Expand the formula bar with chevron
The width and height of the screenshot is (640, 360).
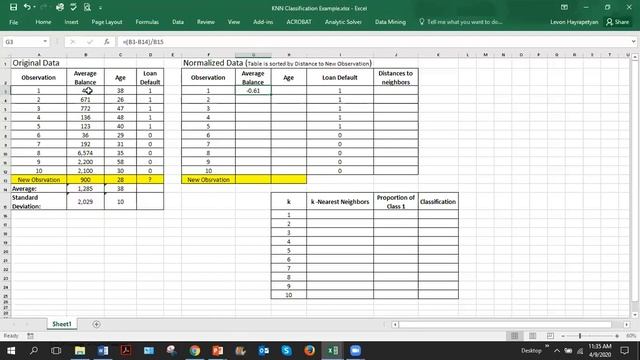pos(633,42)
